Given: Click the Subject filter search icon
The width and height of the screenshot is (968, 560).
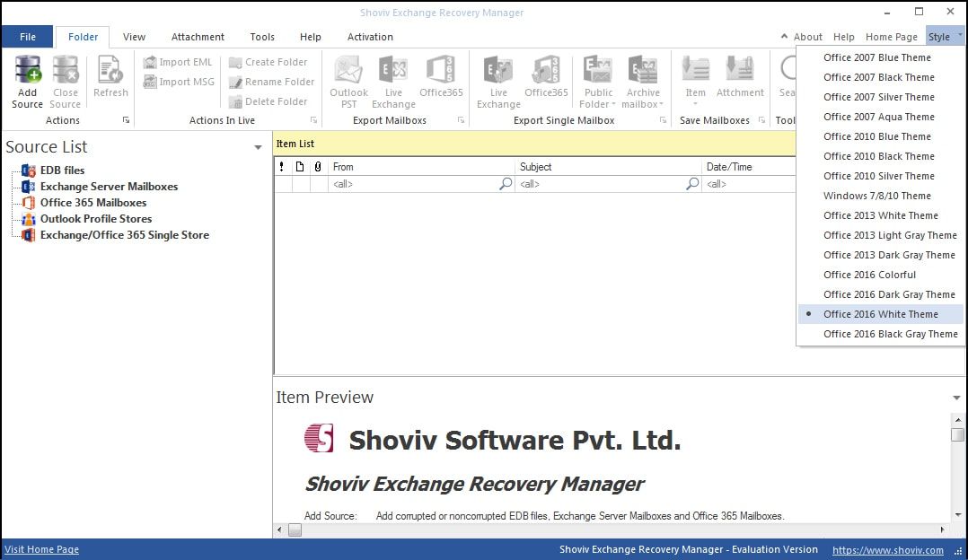Looking at the screenshot, I should (692, 184).
